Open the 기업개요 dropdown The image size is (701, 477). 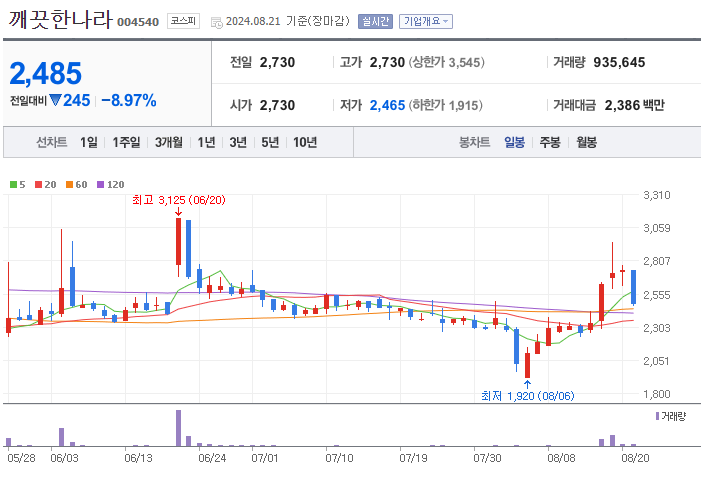click(x=426, y=21)
